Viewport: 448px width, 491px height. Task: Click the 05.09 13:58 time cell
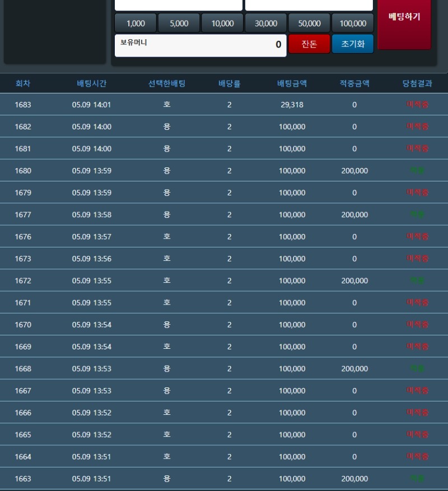[91, 214]
